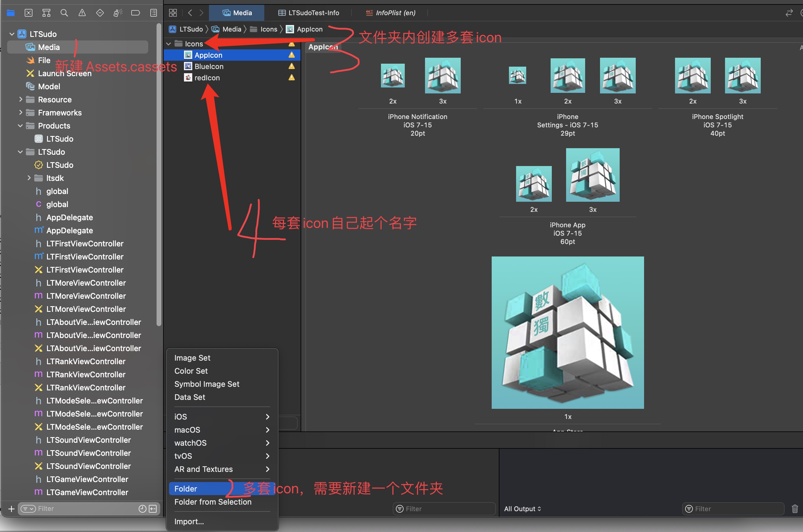This screenshot has width=803, height=532.
Task: Choose Folder in the context menu
Action: click(x=186, y=489)
